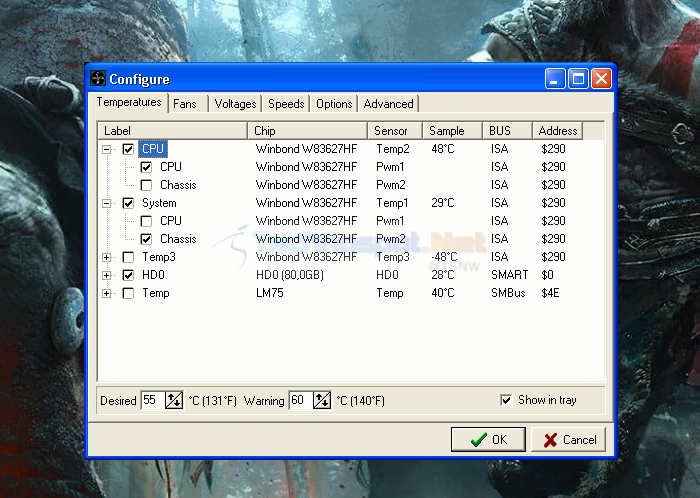The width and height of the screenshot is (700, 498).
Task: Select the Temperatures tab
Action: [129, 102]
